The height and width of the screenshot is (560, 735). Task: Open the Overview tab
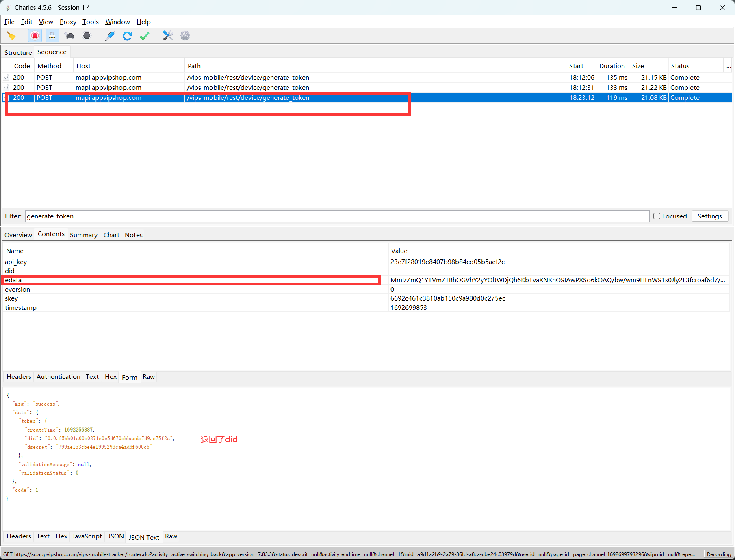18,235
